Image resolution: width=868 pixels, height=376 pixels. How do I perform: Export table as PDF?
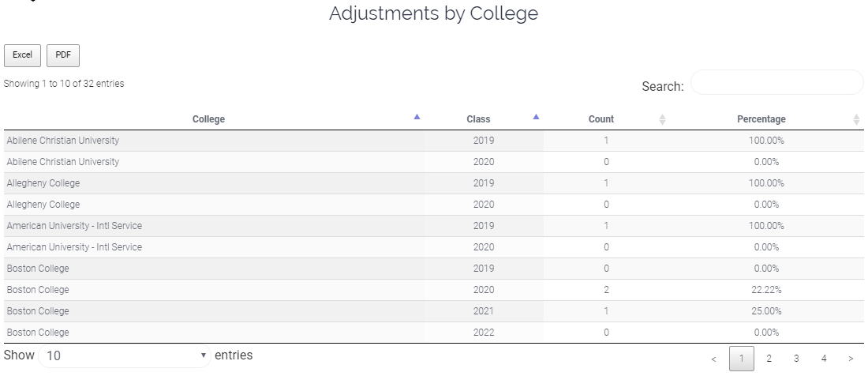63,55
